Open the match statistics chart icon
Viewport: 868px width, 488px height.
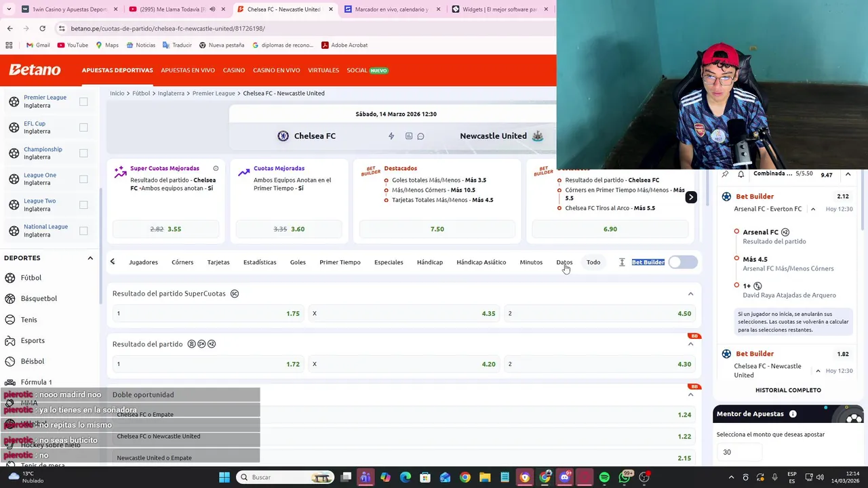click(409, 136)
